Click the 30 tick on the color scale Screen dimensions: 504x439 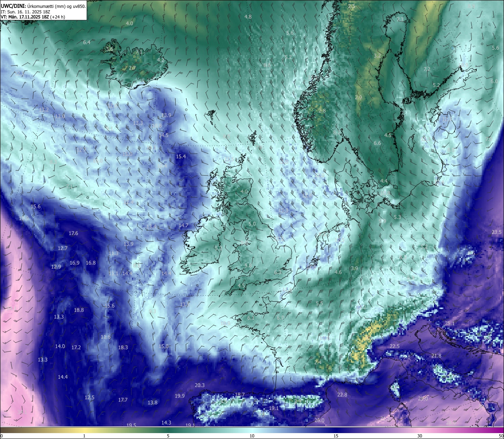tap(420, 436)
